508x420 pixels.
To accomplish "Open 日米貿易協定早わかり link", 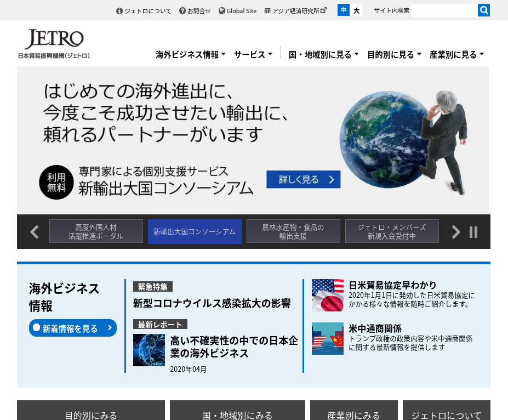I will pyautogui.click(x=392, y=285).
